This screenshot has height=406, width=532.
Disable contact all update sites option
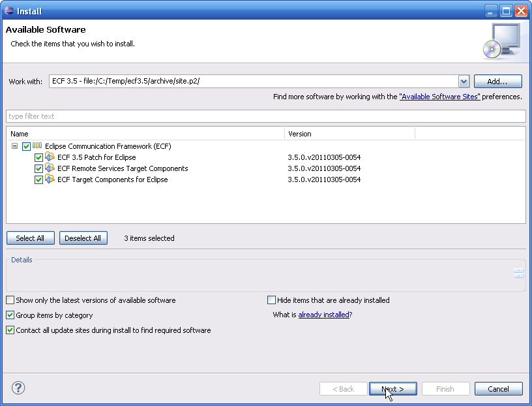(x=10, y=330)
